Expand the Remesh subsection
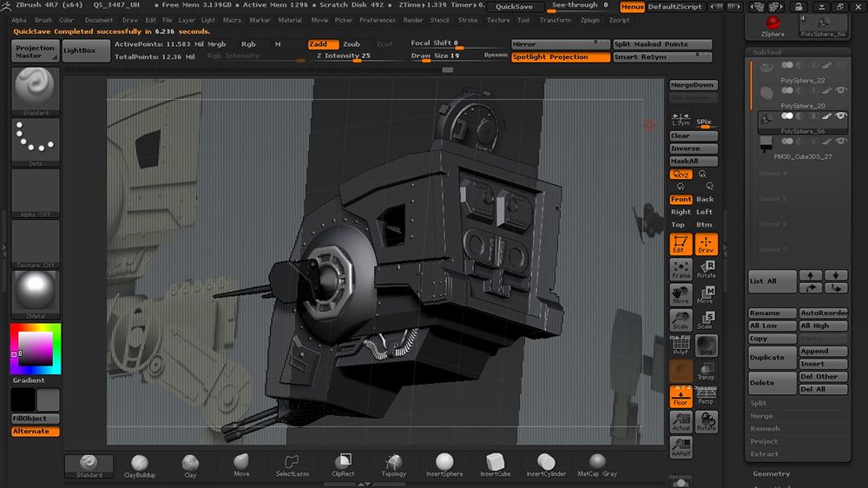 (x=765, y=429)
